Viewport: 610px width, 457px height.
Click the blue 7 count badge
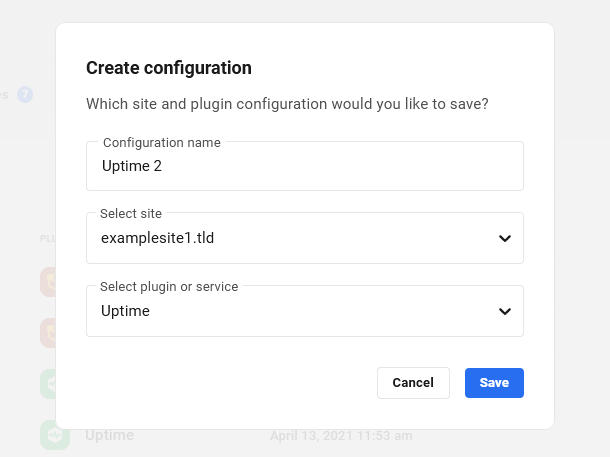25,95
